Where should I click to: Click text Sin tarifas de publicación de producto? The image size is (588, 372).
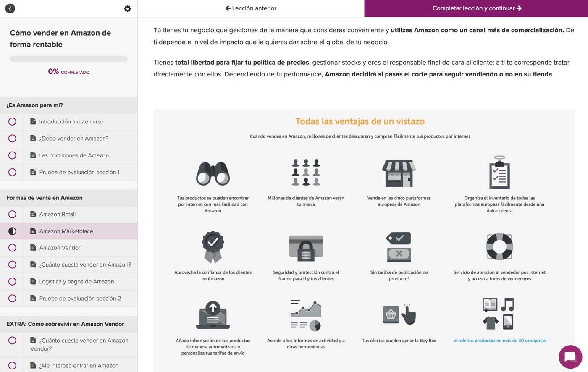[399, 275]
